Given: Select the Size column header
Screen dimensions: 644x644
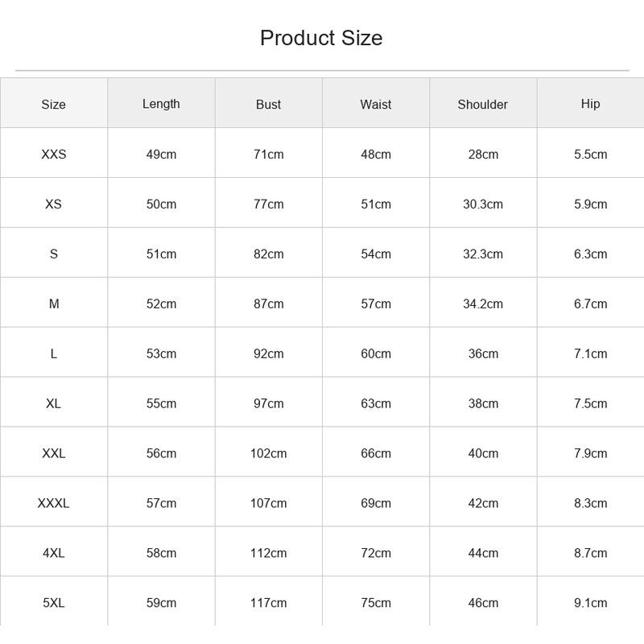Looking at the screenshot, I should [53, 105].
